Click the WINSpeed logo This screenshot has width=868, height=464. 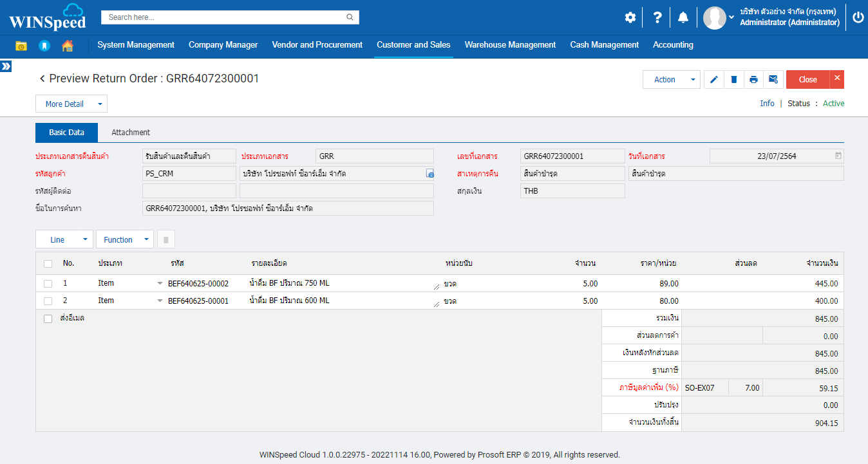pyautogui.click(x=47, y=17)
